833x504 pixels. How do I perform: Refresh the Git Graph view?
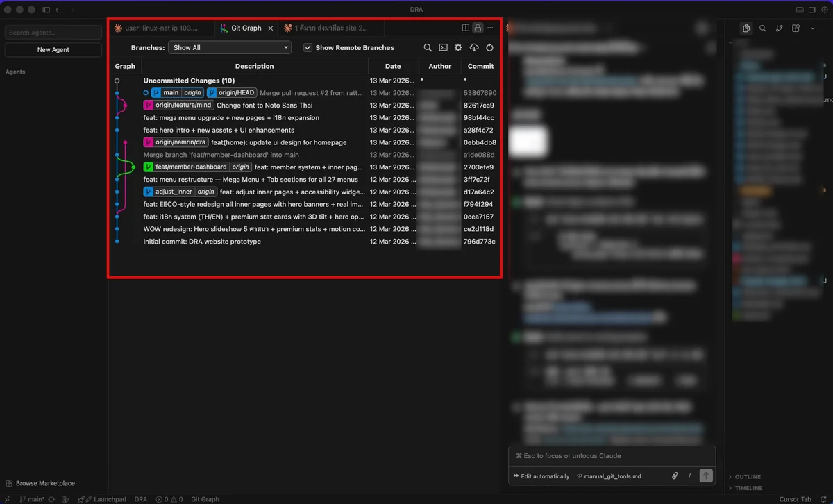click(489, 47)
